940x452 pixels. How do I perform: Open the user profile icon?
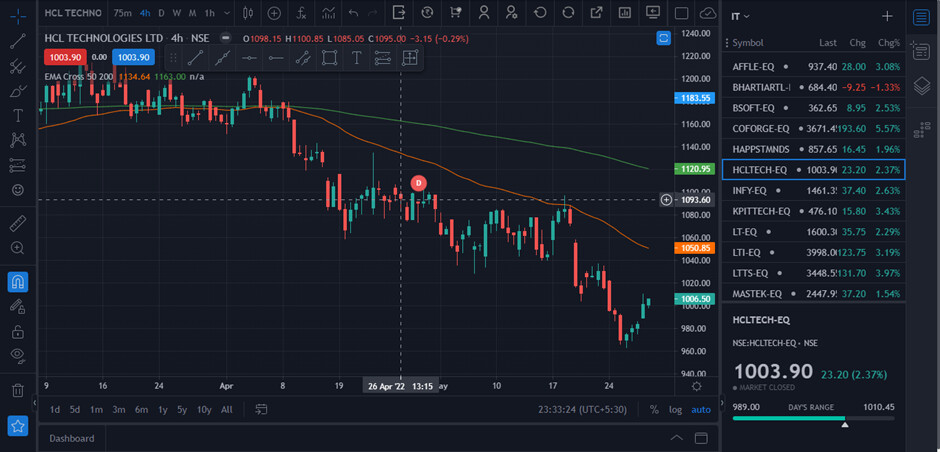[x=484, y=13]
